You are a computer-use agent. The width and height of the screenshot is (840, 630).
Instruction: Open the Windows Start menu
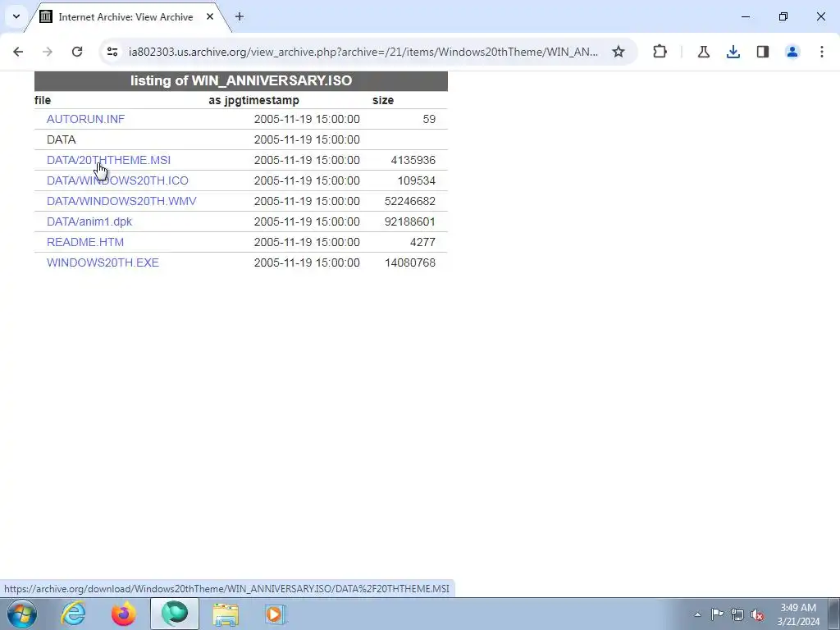(22, 614)
